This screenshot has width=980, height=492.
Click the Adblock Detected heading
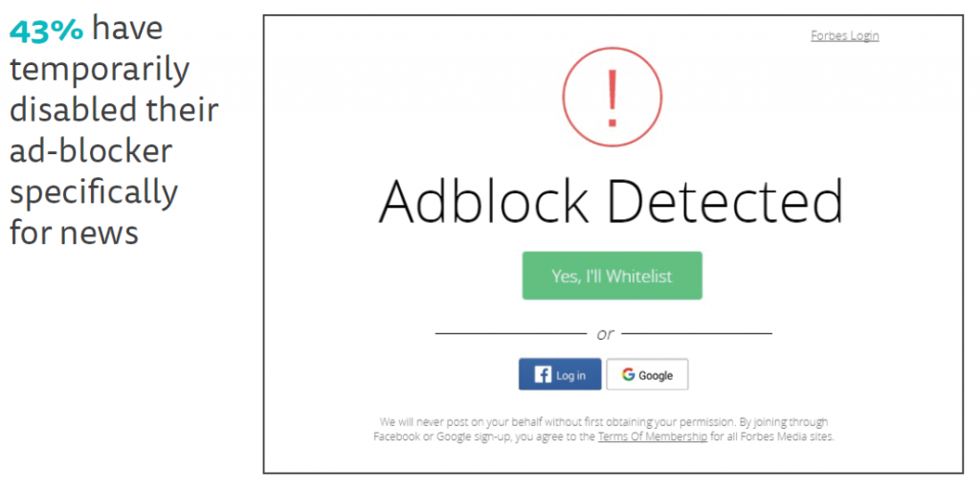[x=612, y=202]
